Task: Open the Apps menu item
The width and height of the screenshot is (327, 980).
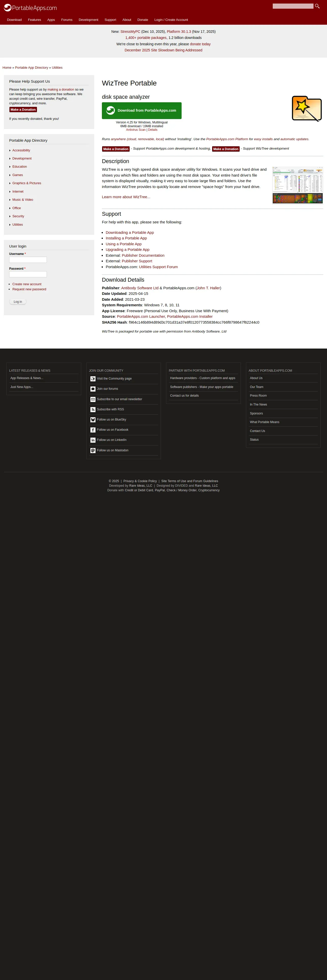Action: (x=51, y=20)
